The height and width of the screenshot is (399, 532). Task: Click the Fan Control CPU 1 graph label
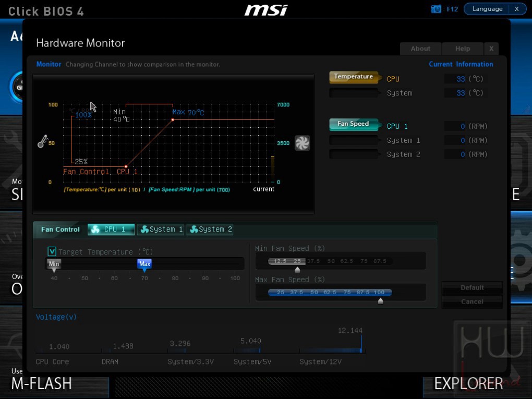pyautogui.click(x=100, y=172)
